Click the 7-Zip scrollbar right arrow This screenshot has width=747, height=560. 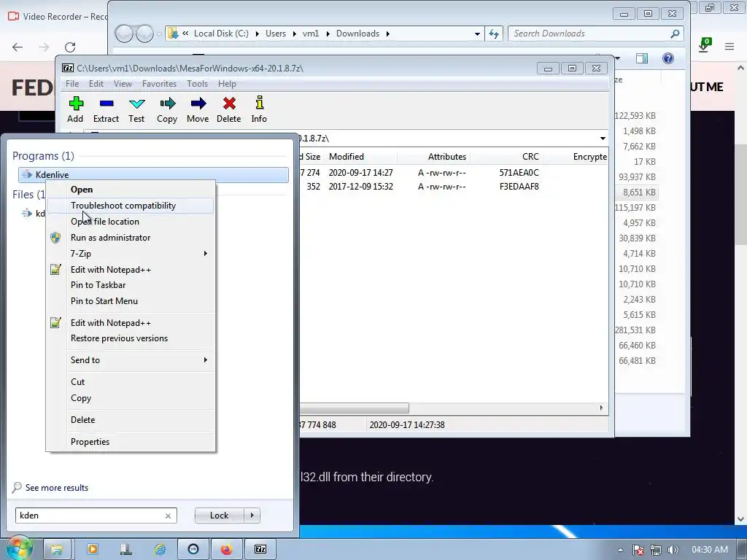601,408
